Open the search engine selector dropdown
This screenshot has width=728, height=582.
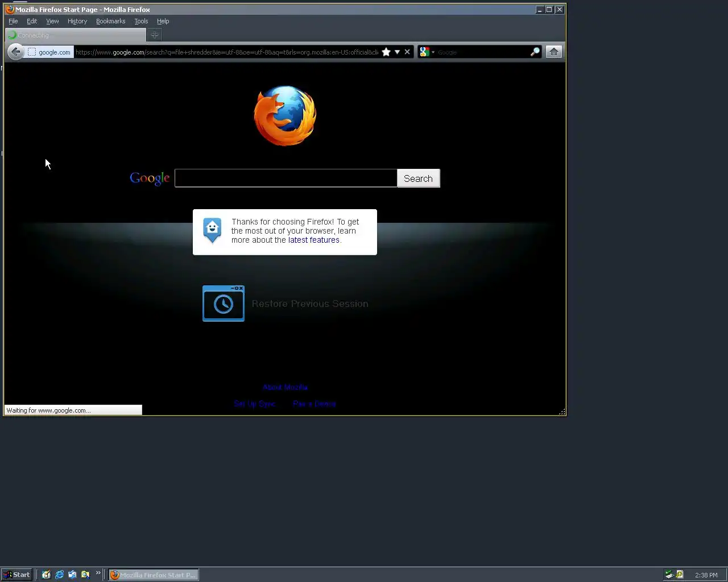click(427, 52)
